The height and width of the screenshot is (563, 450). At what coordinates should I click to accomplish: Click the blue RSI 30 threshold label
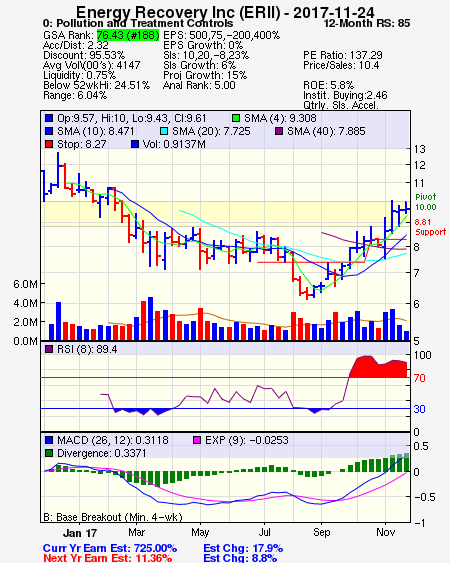point(419,409)
